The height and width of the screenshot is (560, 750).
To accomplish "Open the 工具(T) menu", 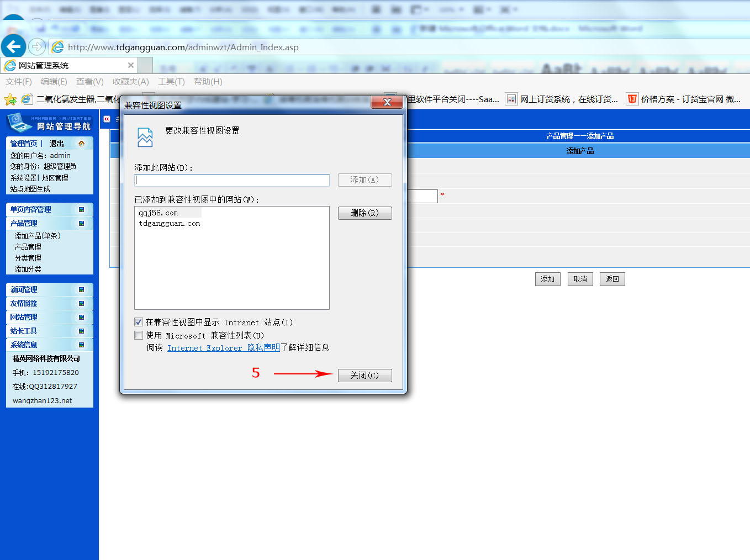I will pyautogui.click(x=171, y=82).
